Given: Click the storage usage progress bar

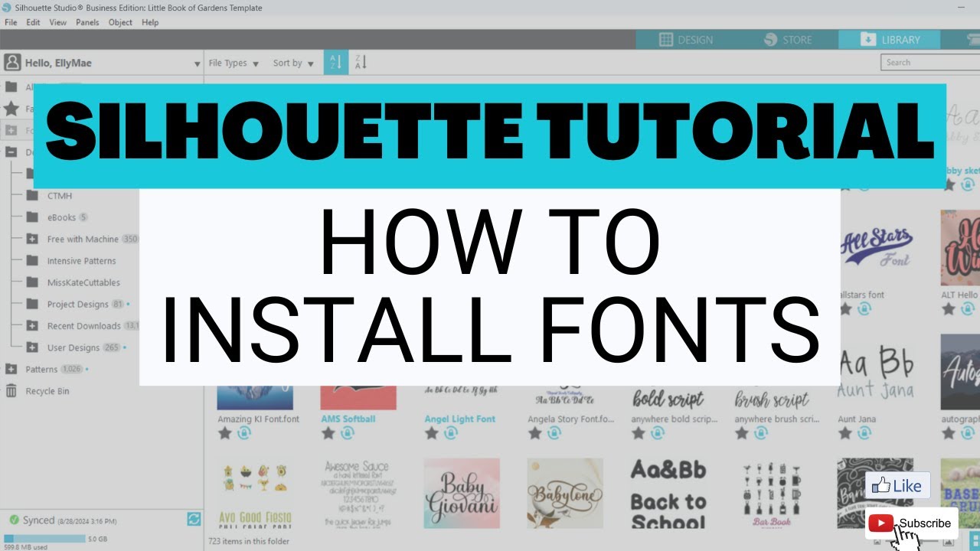Looking at the screenshot, I should 43,539.
